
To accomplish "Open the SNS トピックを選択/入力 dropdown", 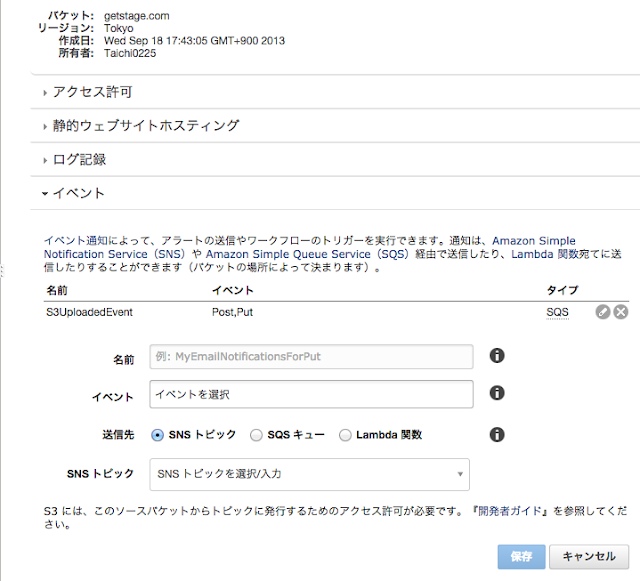I will tap(309, 474).
